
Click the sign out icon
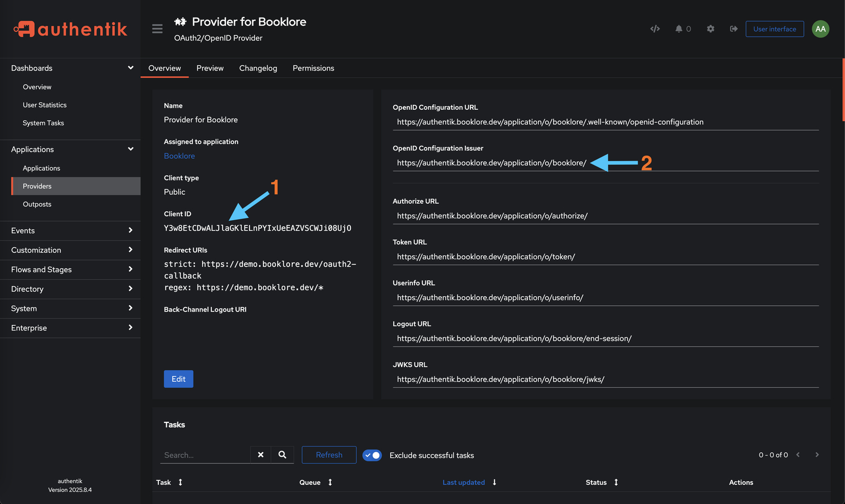pyautogui.click(x=733, y=29)
